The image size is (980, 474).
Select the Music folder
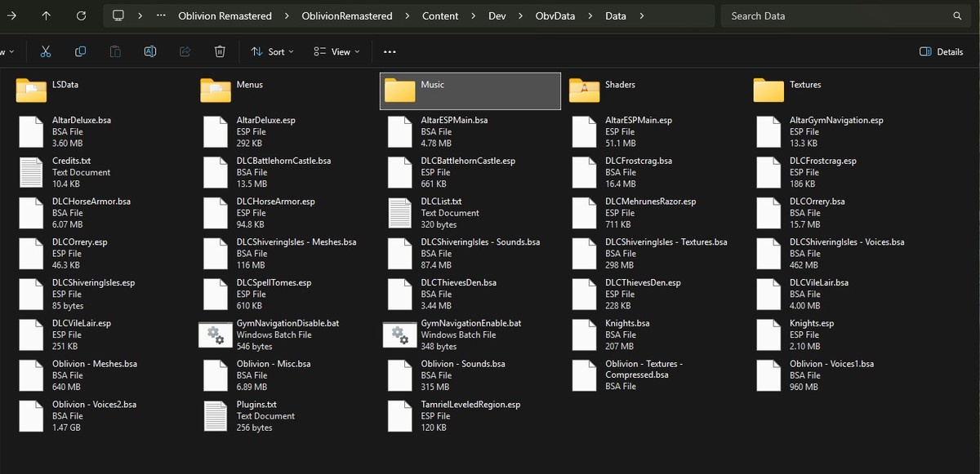tap(471, 91)
